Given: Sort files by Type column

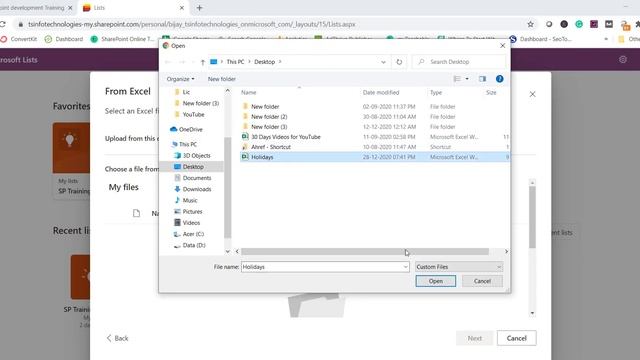Looking at the screenshot, I should coord(436,93).
